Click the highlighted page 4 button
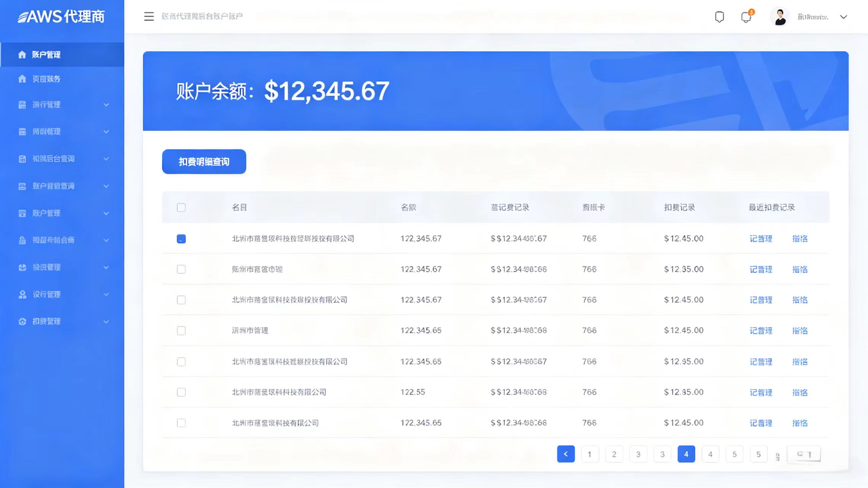 [x=686, y=454]
